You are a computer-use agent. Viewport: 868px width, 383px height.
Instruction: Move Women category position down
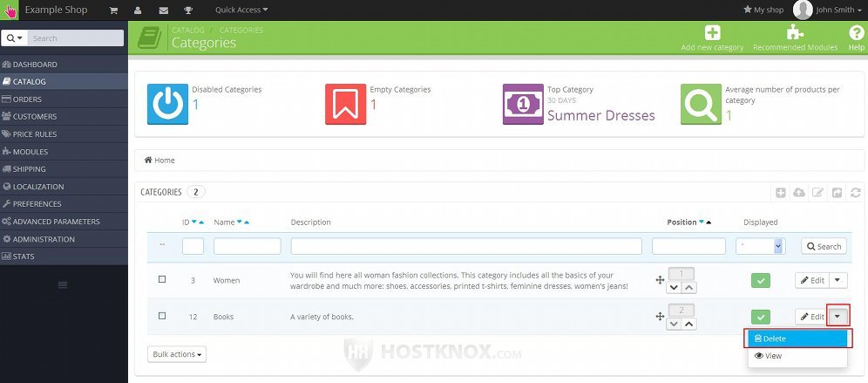pyautogui.click(x=674, y=288)
